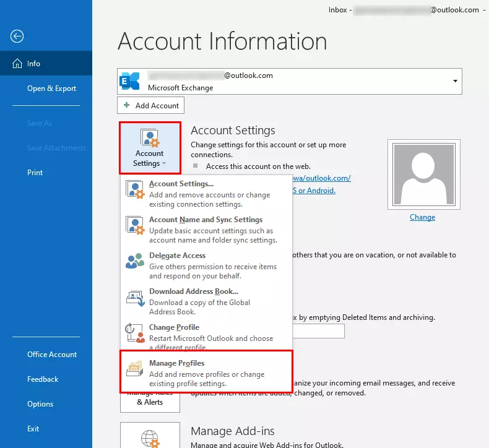
Task: Click the mailbox size progress bar
Action: pyautogui.click(x=318, y=331)
